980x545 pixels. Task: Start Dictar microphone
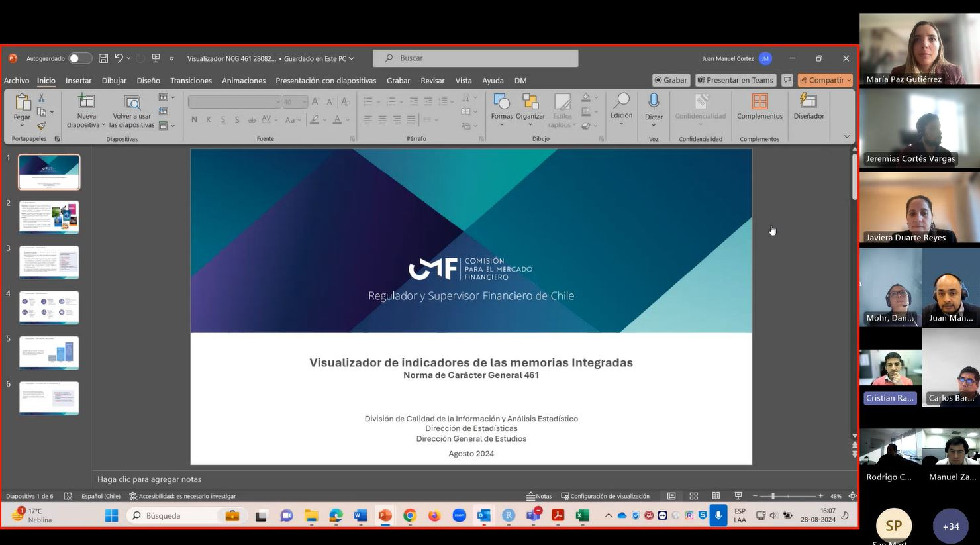654,110
